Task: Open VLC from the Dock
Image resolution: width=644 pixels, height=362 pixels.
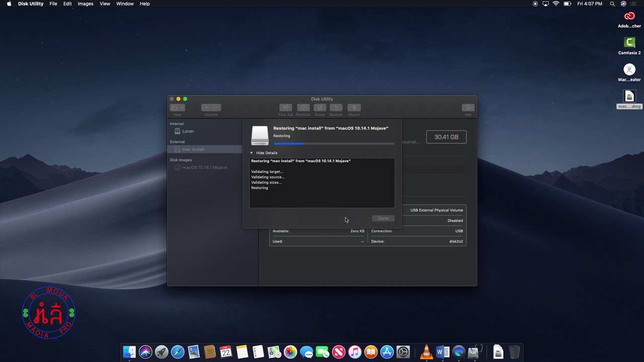Action: coord(427,352)
